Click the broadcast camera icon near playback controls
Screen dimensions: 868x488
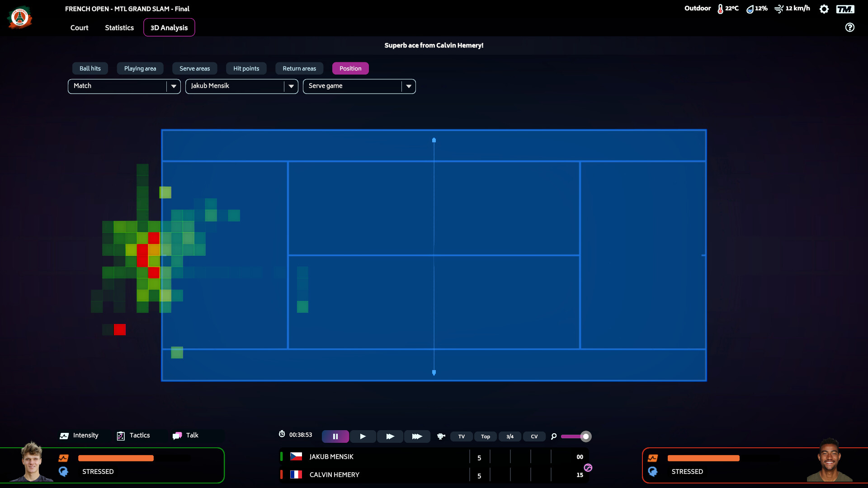click(x=440, y=436)
